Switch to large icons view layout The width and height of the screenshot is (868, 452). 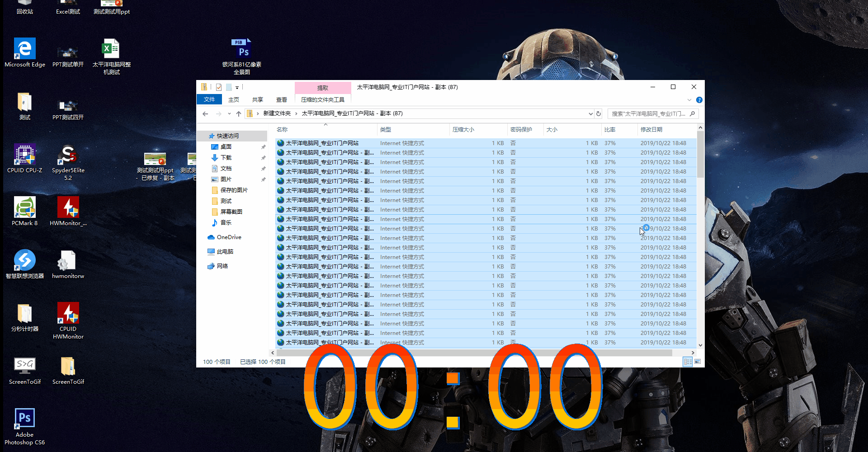click(698, 362)
